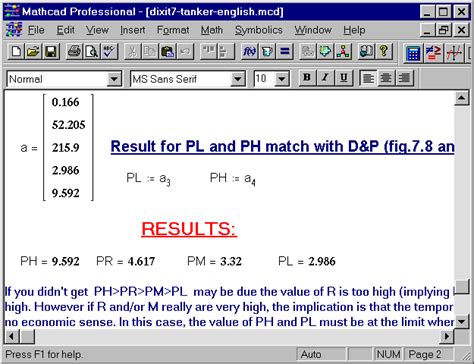The width and height of the screenshot is (474, 364).
Task: Open the Boolean/evaluation palette
Action: click(x=434, y=53)
